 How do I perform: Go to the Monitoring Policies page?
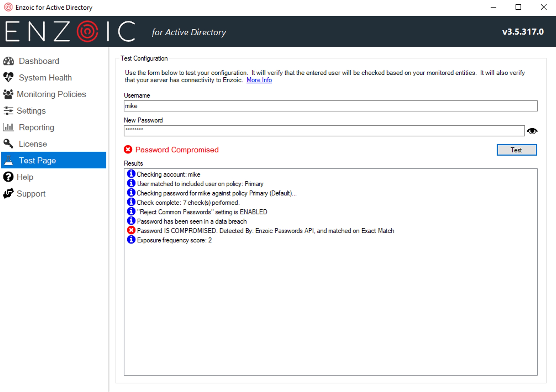pyautogui.click(x=51, y=94)
